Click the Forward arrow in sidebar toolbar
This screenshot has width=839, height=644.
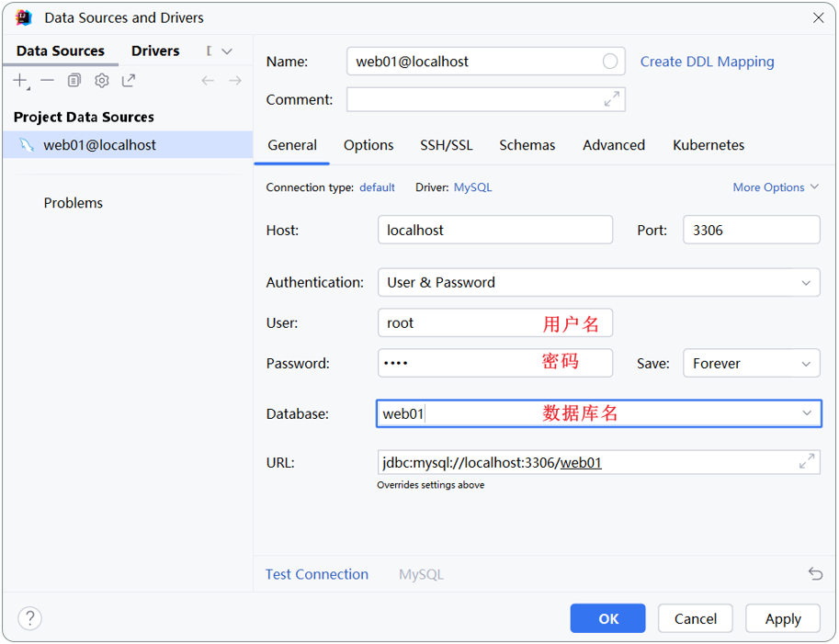[x=235, y=81]
